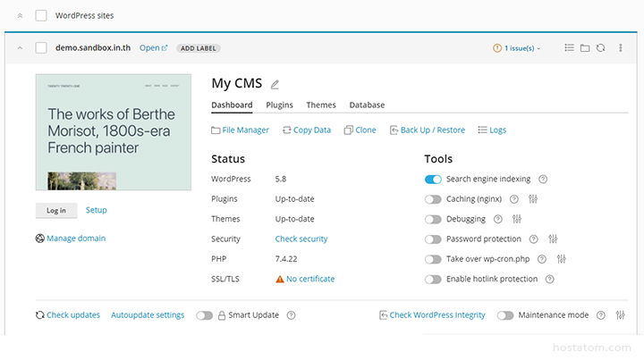Turn on Maintenance mode switch
The height and width of the screenshot is (360, 644).
tap(505, 315)
